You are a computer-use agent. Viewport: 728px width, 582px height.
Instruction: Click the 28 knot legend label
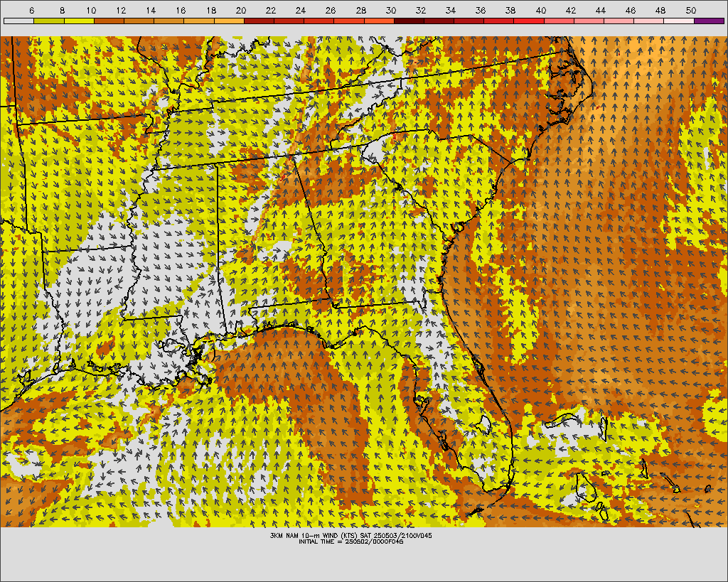[x=360, y=11]
